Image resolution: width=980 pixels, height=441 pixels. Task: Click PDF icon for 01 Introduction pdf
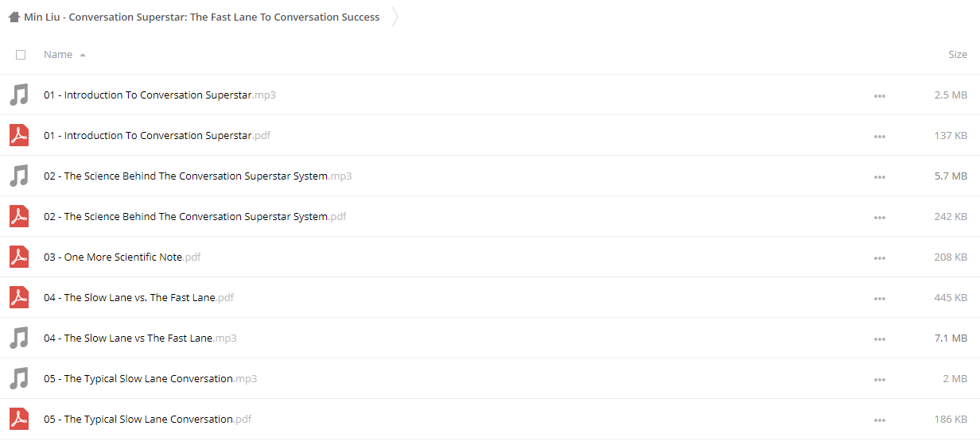[19, 136]
